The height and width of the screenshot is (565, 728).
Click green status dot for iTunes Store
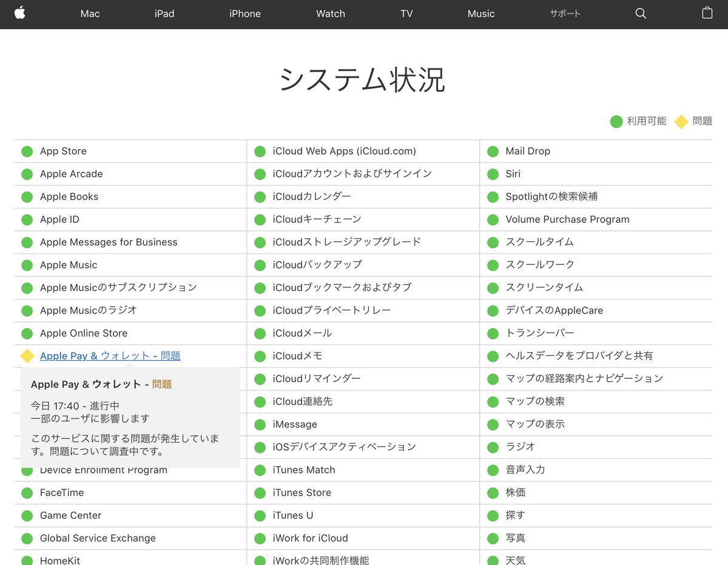pos(260,493)
